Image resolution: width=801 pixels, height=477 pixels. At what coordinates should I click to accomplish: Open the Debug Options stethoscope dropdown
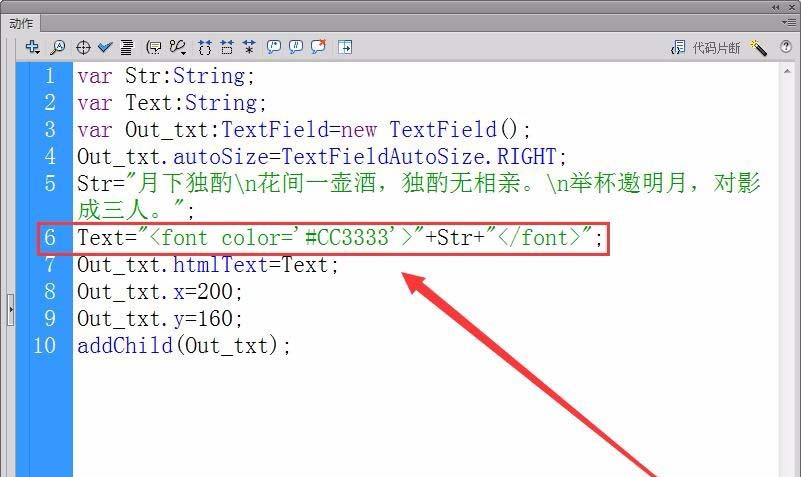pos(178,47)
